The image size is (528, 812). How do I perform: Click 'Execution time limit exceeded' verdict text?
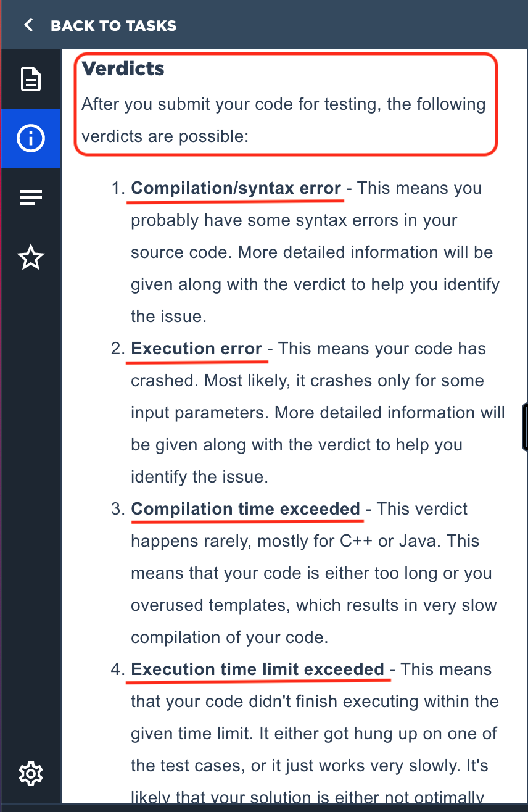tap(258, 669)
